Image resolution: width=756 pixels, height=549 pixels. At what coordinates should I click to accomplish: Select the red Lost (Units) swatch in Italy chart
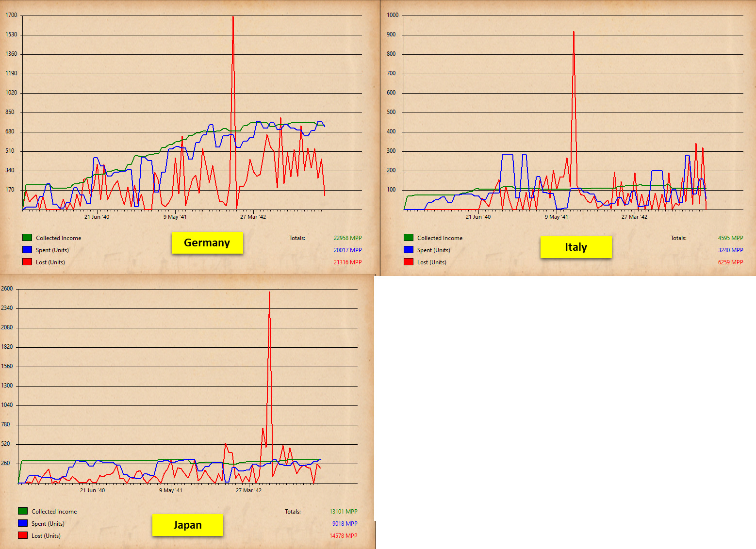pos(409,262)
